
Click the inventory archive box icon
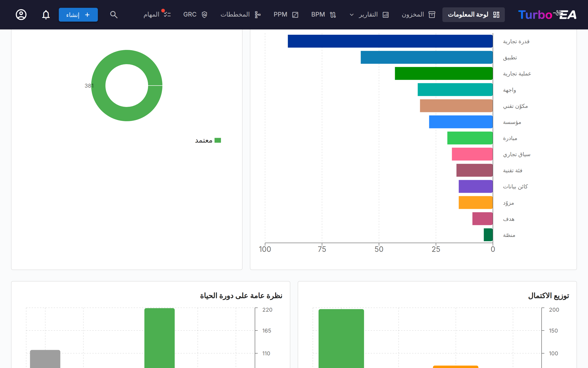point(432,14)
